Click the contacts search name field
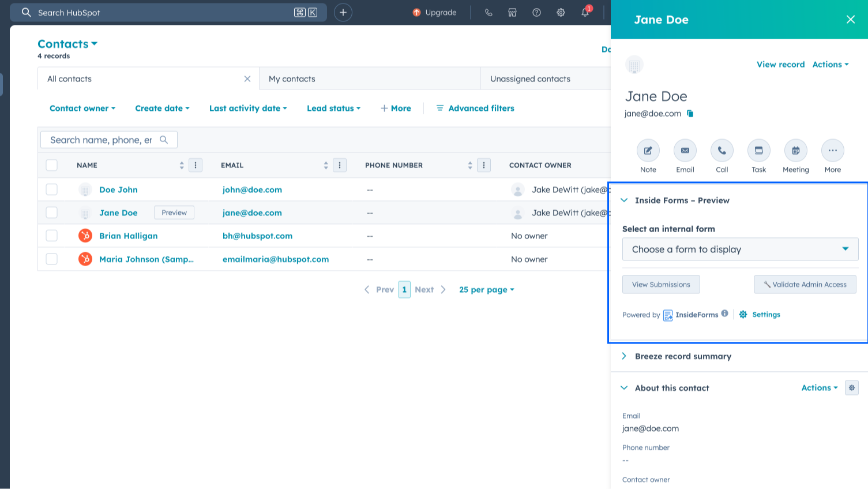The image size is (868, 489). point(102,140)
